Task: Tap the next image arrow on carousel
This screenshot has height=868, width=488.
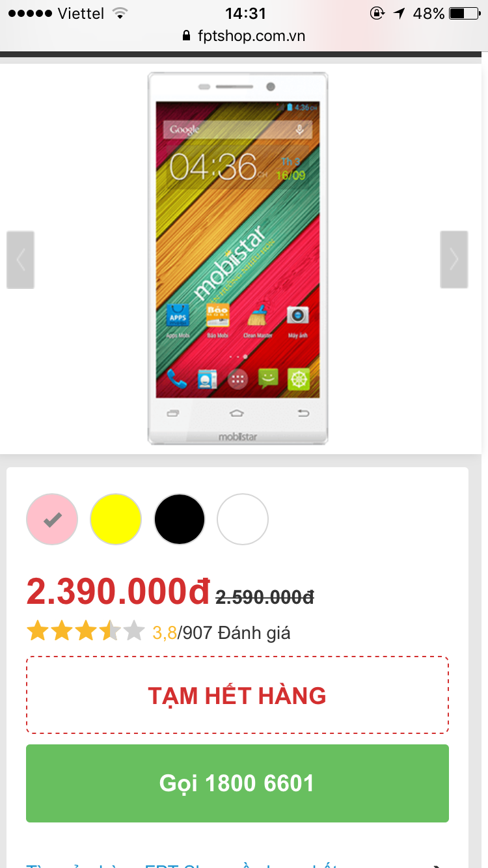Action: click(454, 260)
